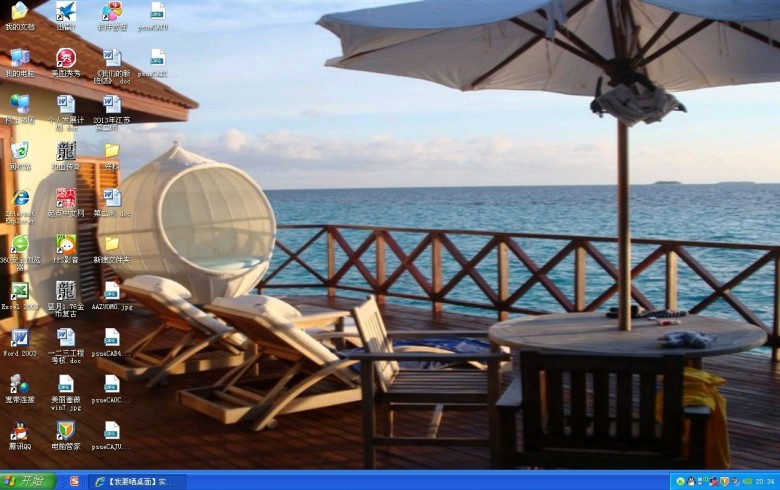Click the Sogou icon in quick launch
The width and height of the screenshot is (780, 490).
click(x=74, y=481)
